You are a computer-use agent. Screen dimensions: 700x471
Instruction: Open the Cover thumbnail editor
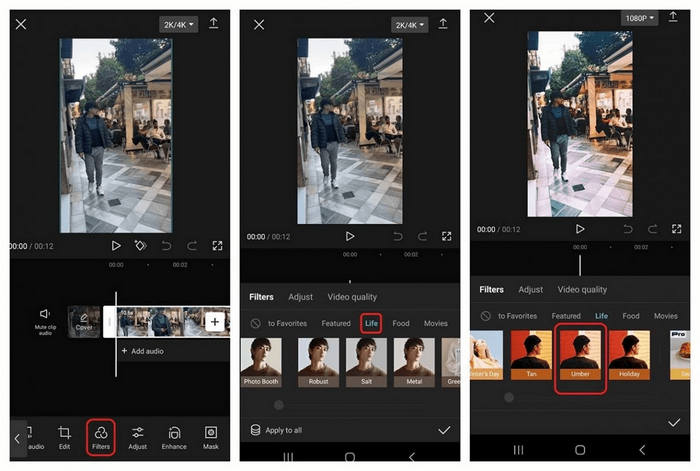(x=84, y=321)
